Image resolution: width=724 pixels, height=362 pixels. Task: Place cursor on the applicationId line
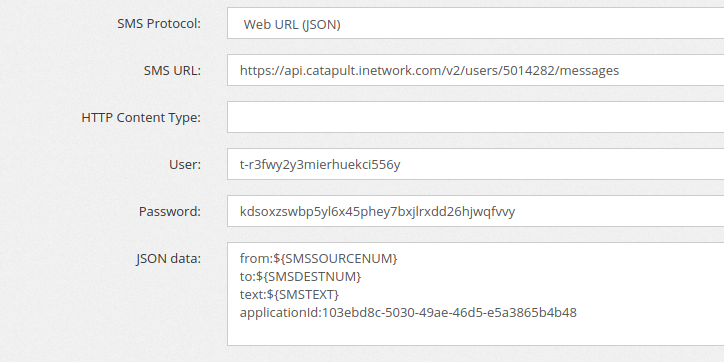click(408, 313)
